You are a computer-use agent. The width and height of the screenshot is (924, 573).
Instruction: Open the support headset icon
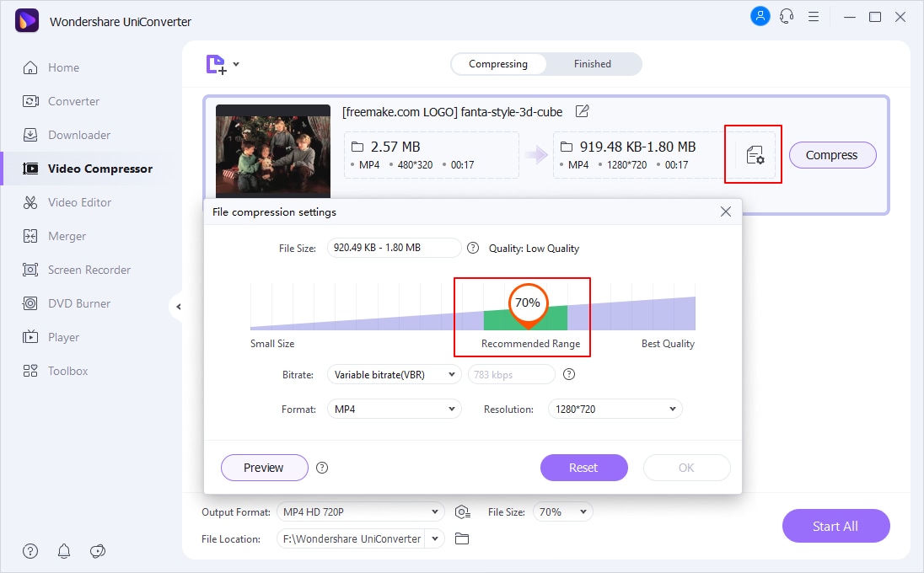click(x=787, y=17)
